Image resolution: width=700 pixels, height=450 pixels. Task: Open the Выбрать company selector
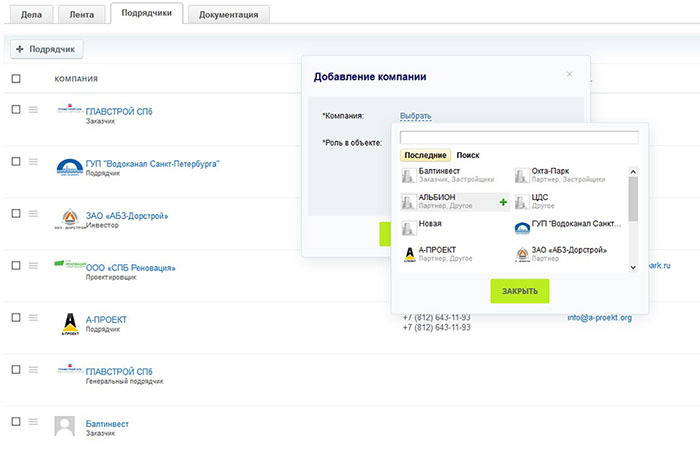(x=415, y=116)
